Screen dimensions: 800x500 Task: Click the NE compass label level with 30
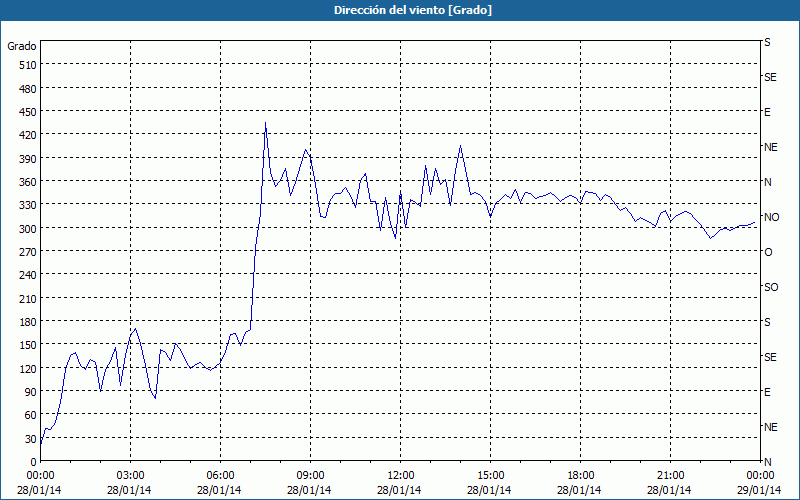(x=770, y=427)
